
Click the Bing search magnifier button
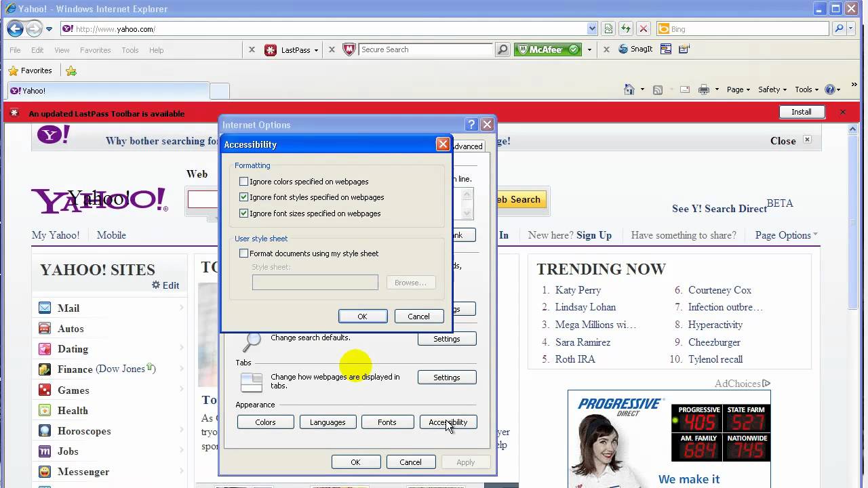[839, 28]
